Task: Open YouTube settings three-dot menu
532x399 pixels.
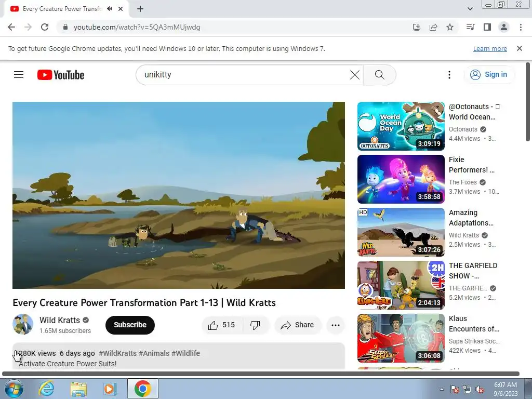Action: tap(449, 75)
